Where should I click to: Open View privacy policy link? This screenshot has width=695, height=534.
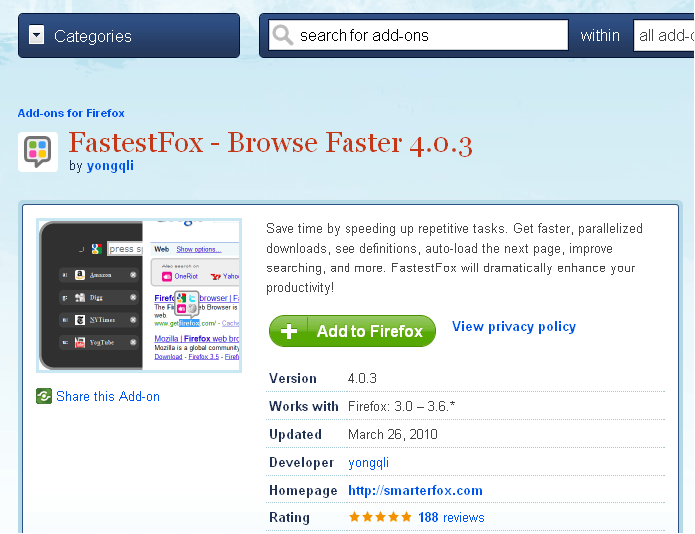point(514,327)
